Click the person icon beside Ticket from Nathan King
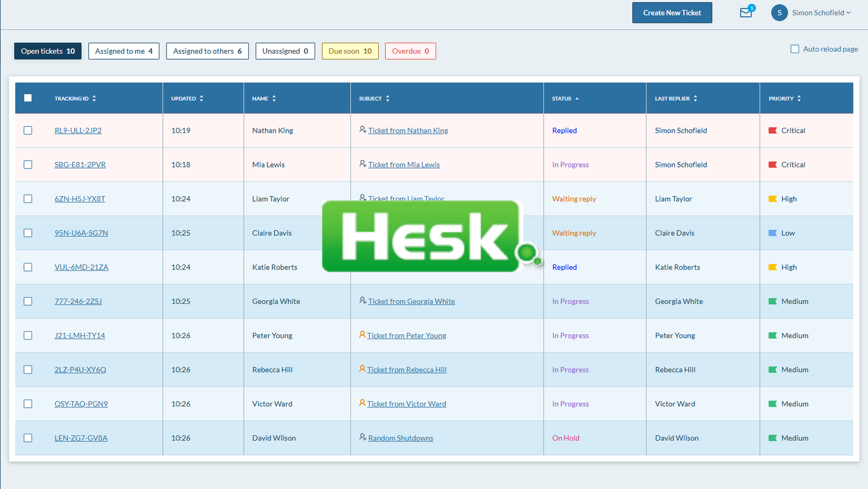Screen dimensions: 868x489 point(363,130)
